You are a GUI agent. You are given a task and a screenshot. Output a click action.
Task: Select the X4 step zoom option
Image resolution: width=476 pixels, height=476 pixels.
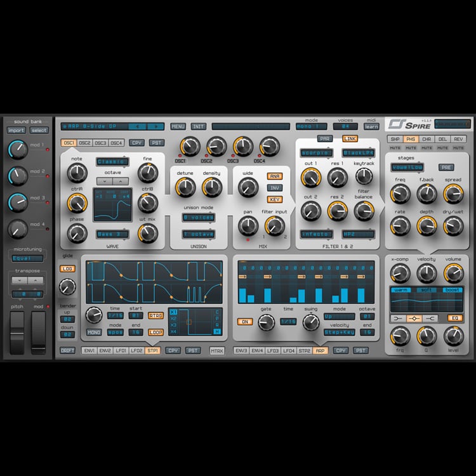173,331
